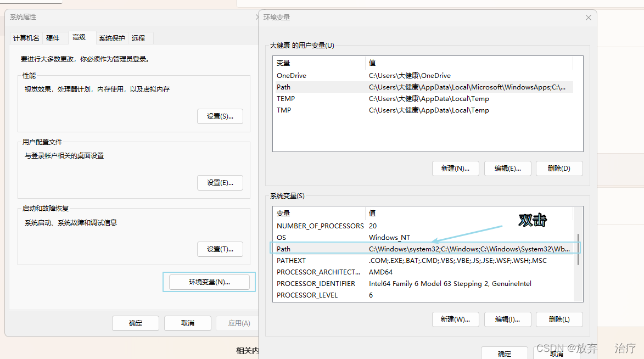This screenshot has height=359, width=644.
Task: Click 变量 column header in system variables
Action: (319, 213)
